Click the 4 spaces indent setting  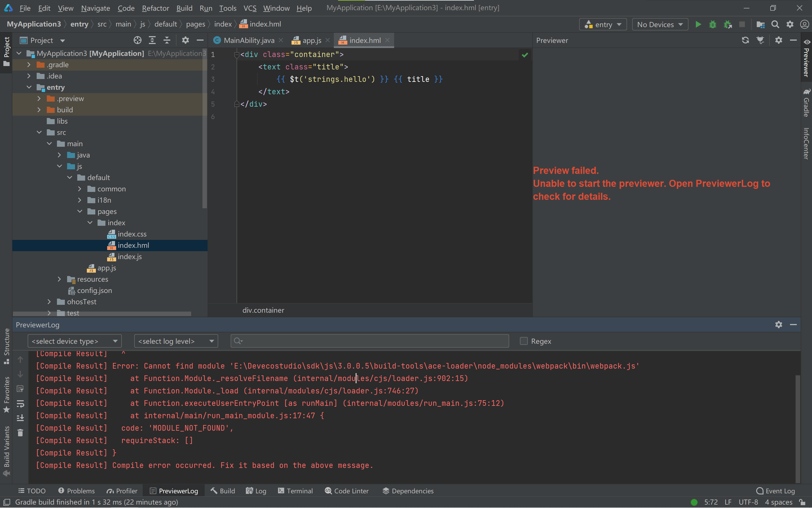point(778,502)
